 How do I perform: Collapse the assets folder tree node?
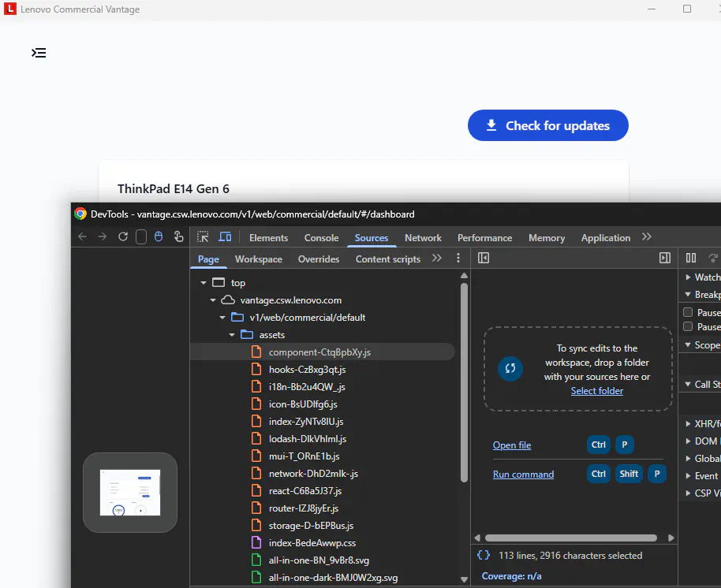232,335
